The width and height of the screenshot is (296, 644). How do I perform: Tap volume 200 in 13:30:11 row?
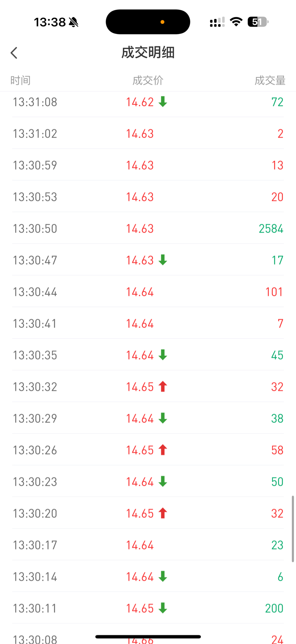pos(274,608)
